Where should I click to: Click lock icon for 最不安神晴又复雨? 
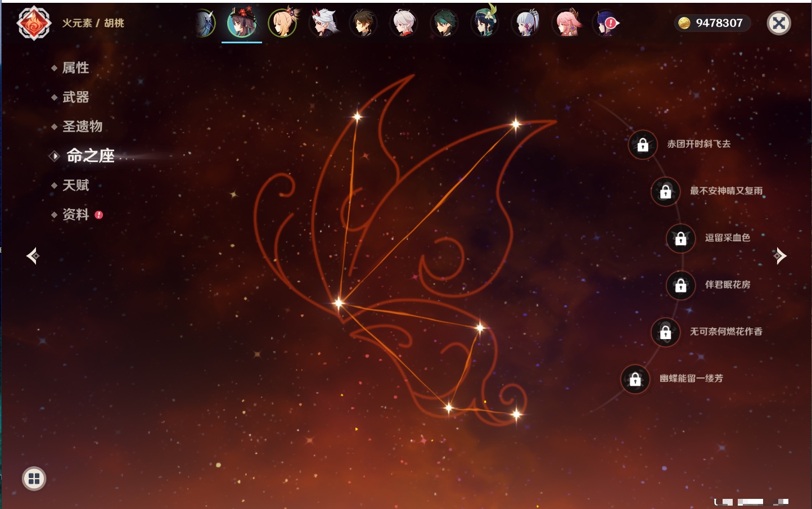tap(666, 192)
